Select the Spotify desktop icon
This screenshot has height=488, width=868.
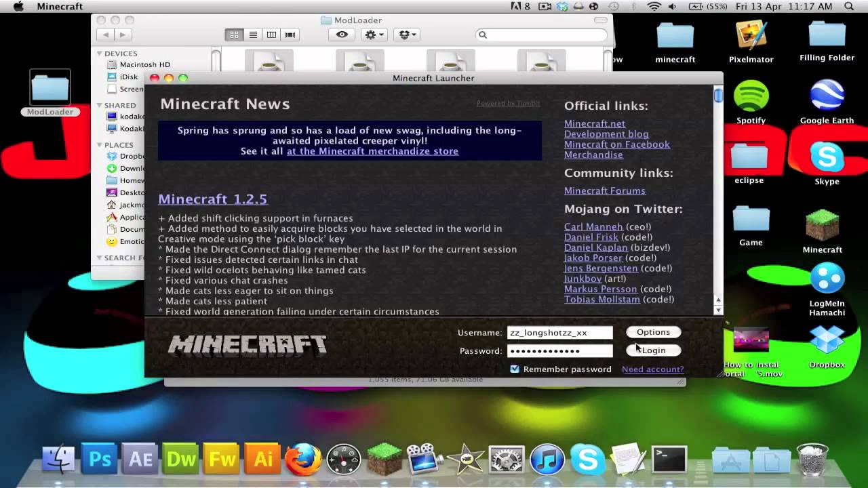(751, 97)
